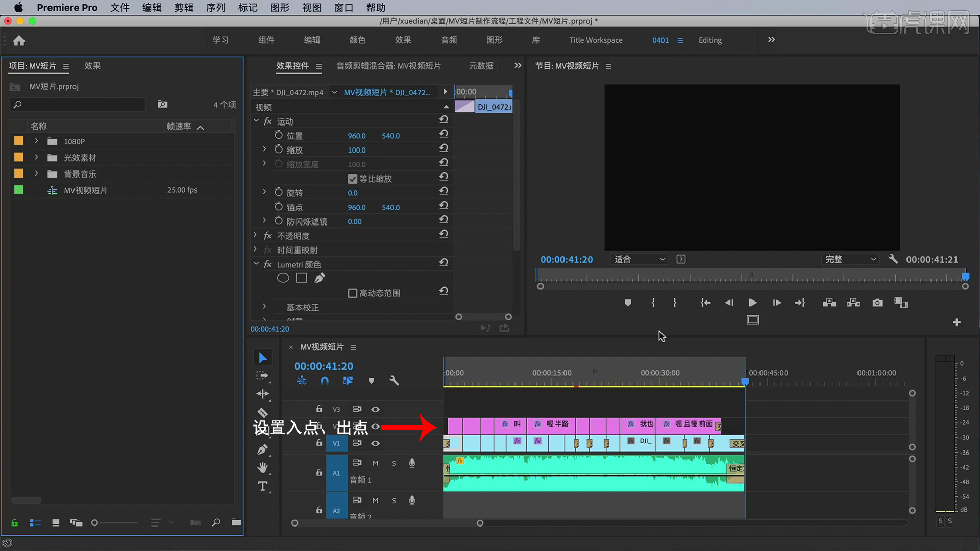Uncheck the 等比缩放 uniform scale checkbox
Screen dimensions: 980x551
pyautogui.click(x=352, y=179)
